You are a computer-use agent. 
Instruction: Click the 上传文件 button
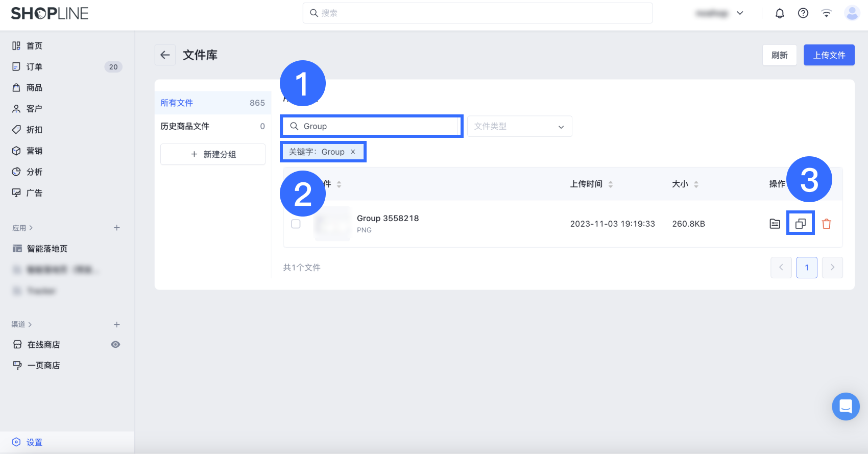(x=829, y=55)
